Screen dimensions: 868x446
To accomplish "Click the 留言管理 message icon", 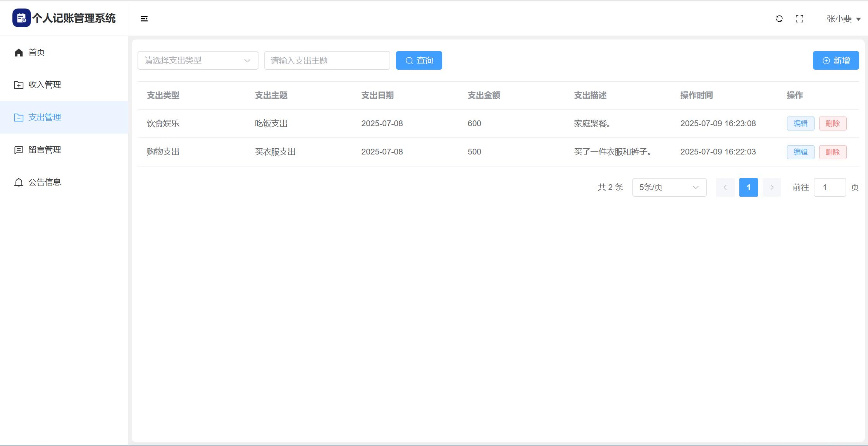I will point(19,150).
